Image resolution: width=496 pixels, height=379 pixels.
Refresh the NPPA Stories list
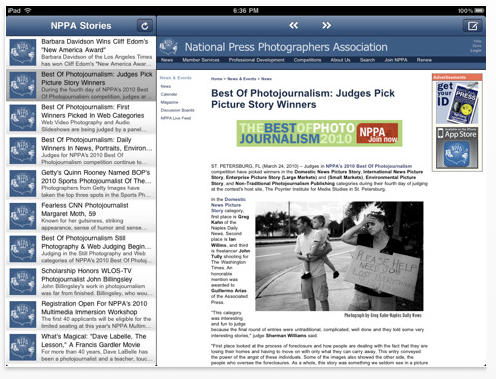click(x=144, y=26)
